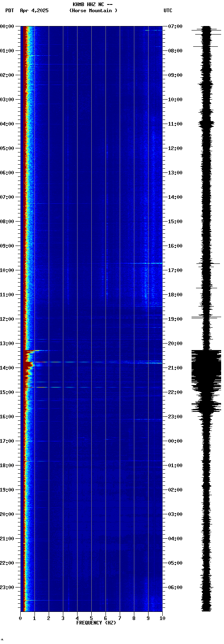Click the 07:00 PDT axis label
The height and width of the screenshot is (644, 224).
click(7, 197)
